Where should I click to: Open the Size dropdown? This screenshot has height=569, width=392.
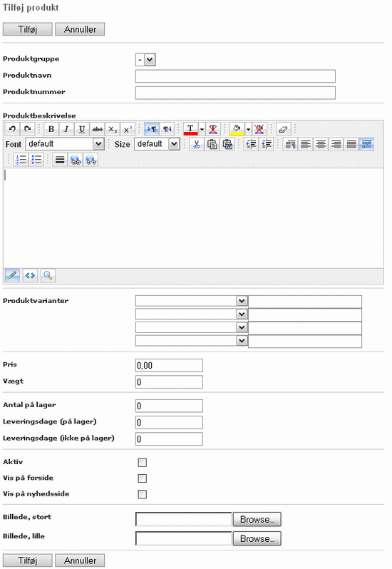pyautogui.click(x=157, y=144)
